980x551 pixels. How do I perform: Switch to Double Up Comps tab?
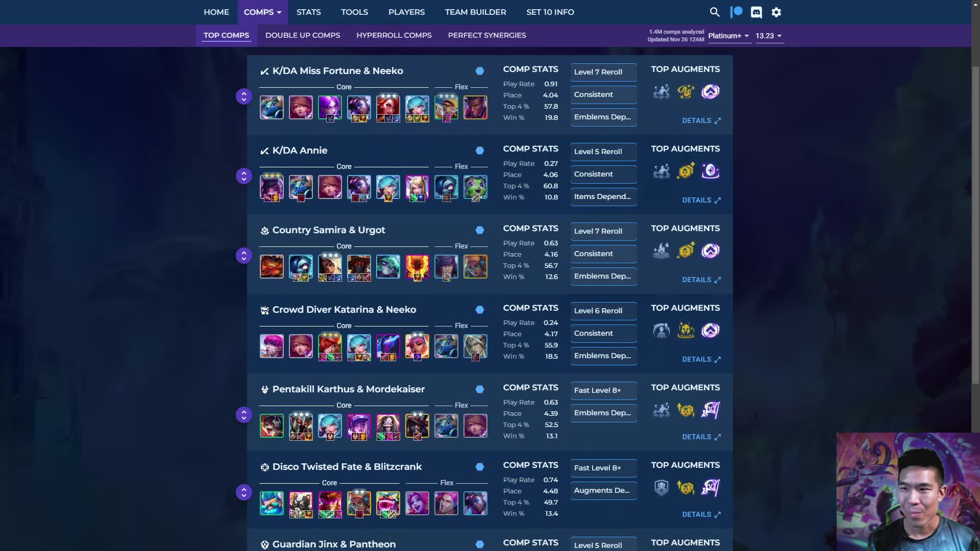[x=303, y=35]
